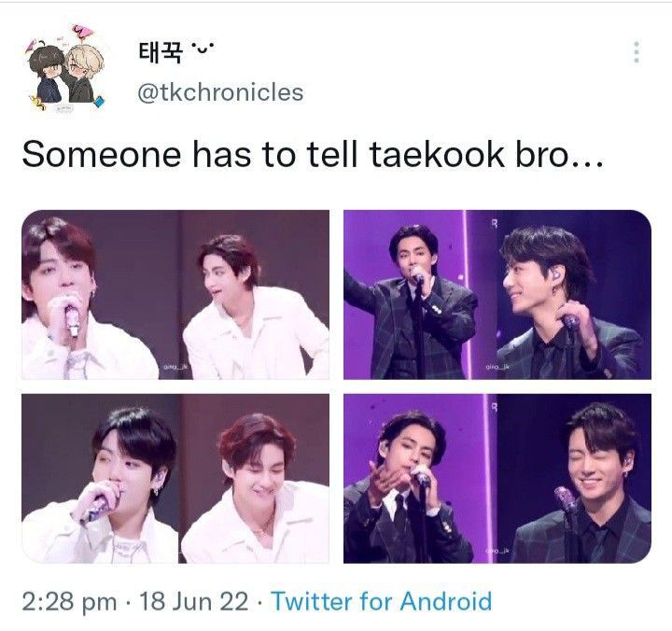Viewport: 672px width, 631px height.
Task: Click the 18 Jun 22 date
Action: [194, 601]
